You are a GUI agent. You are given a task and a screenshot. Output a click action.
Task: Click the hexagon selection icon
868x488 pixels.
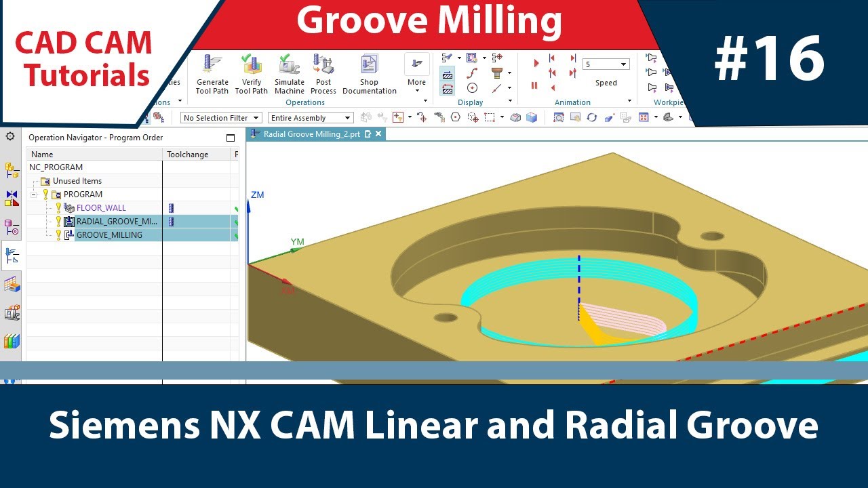click(x=456, y=117)
